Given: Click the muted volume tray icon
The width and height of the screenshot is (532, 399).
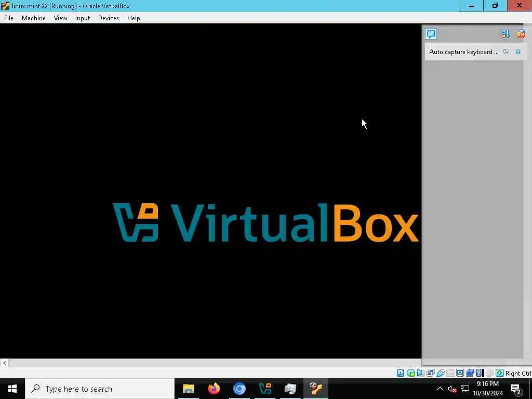Looking at the screenshot, I should [x=452, y=389].
